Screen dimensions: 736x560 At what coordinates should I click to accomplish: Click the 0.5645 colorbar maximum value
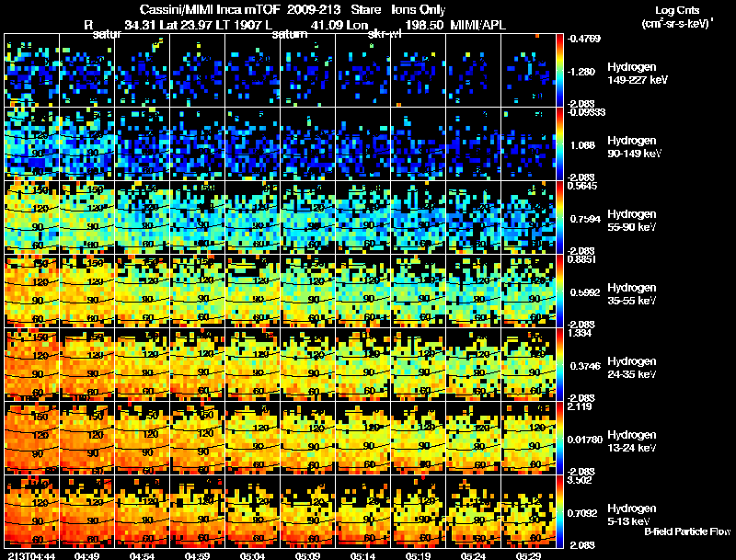coord(582,186)
